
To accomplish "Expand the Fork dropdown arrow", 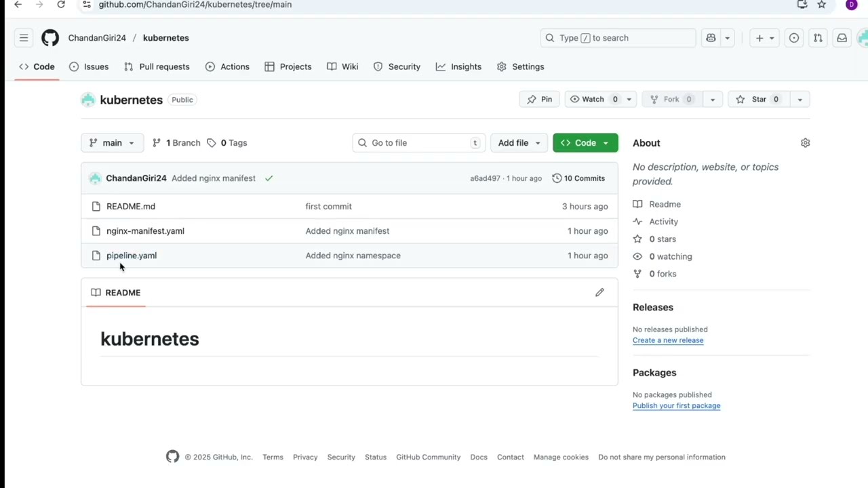I will 712,100.
